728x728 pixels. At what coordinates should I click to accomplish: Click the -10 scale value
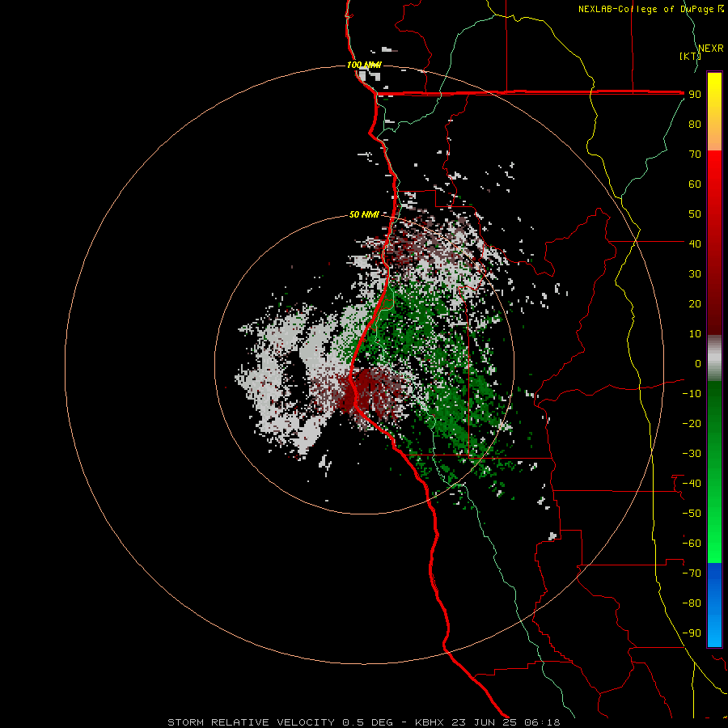(x=692, y=394)
